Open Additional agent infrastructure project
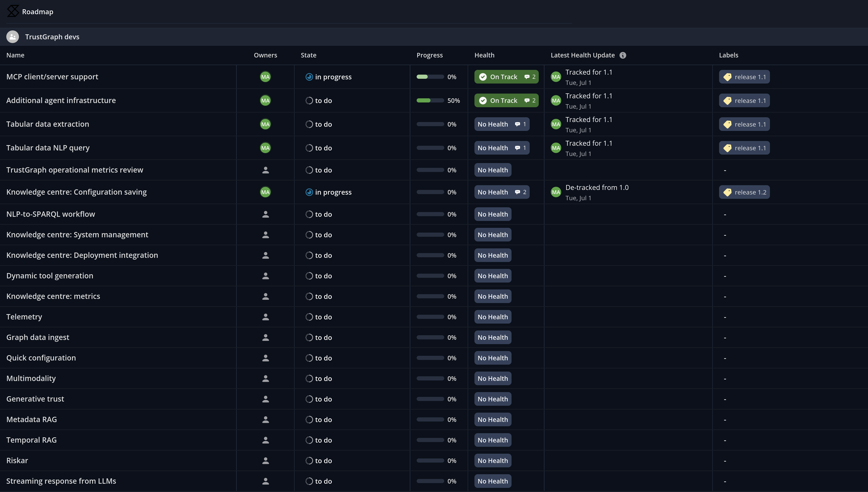Image resolution: width=868 pixels, height=492 pixels. click(x=61, y=100)
